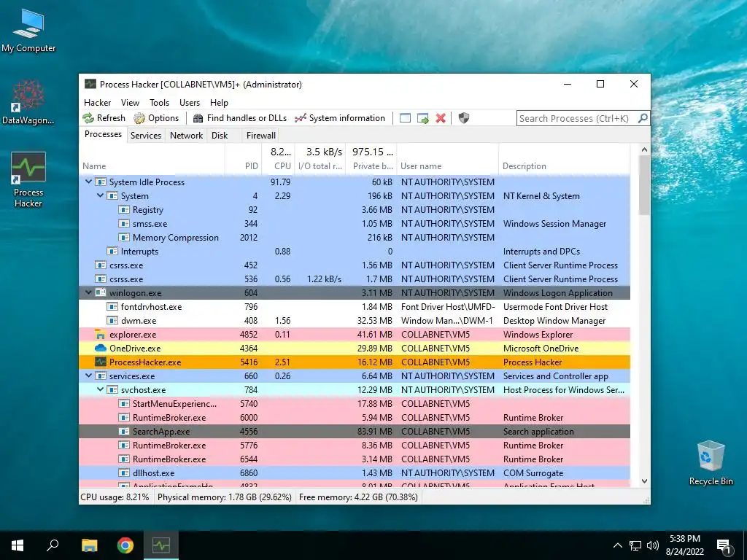This screenshot has width=747, height=560.
Task: Select csrss.exe with PID 536
Action: (355, 279)
